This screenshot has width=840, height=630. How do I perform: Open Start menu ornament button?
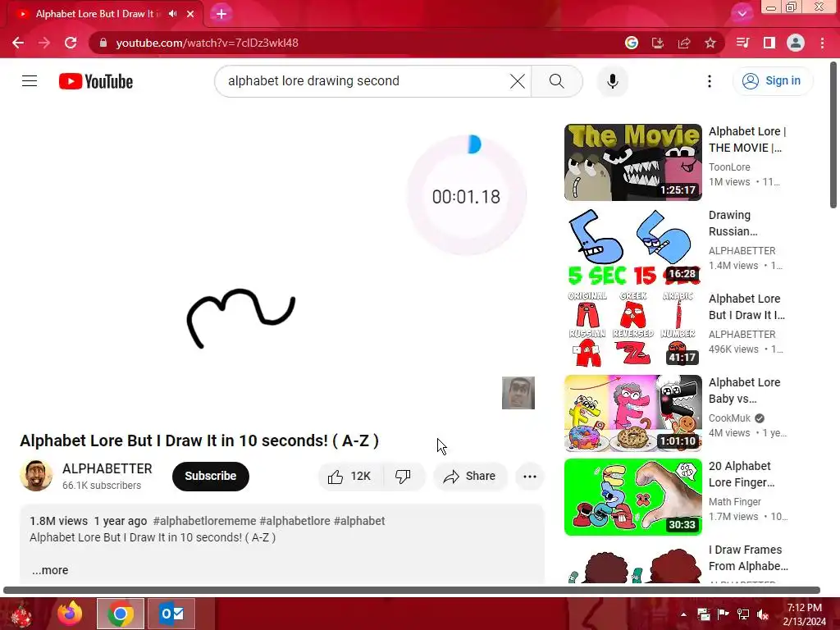(21, 614)
